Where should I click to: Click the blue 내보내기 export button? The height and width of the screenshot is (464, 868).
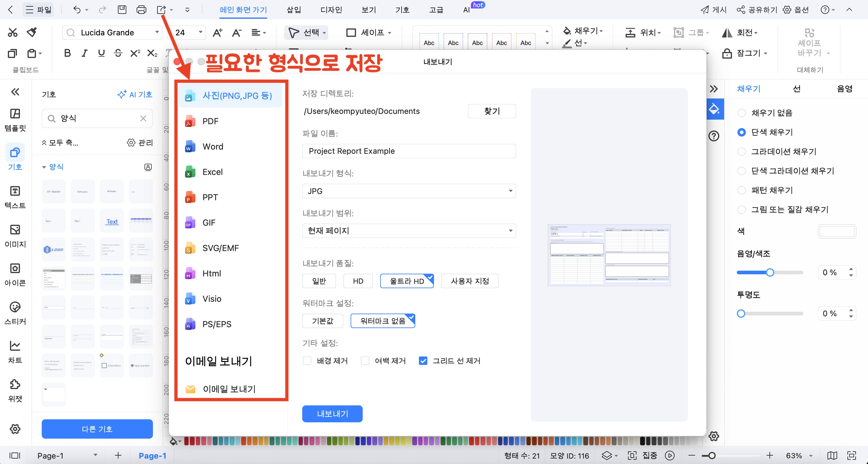point(332,414)
